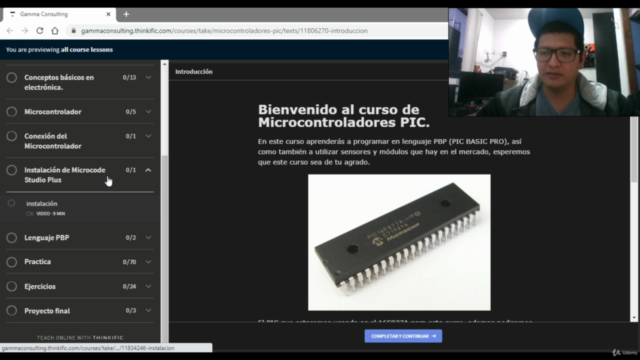Click the address bar URL
Viewport: 640px width, 360px height.
pos(224,31)
